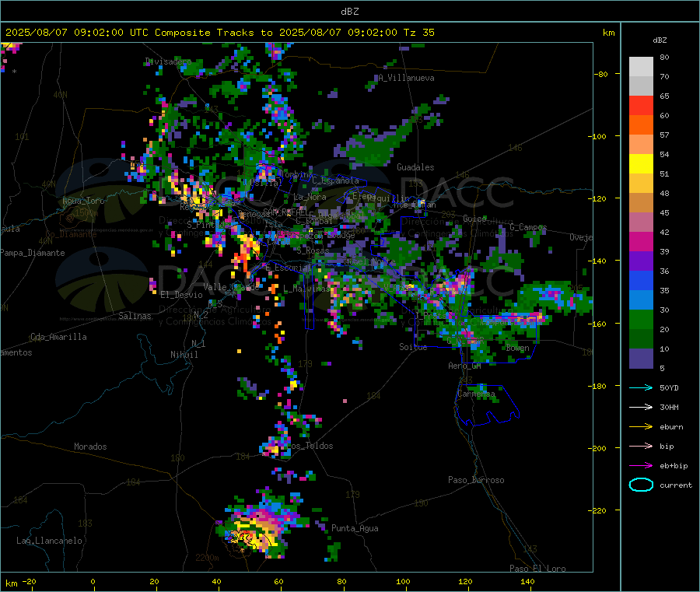Select the red 60–65 dBZ legend swatch
Viewport: 700px width, 592px height.
click(x=641, y=105)
